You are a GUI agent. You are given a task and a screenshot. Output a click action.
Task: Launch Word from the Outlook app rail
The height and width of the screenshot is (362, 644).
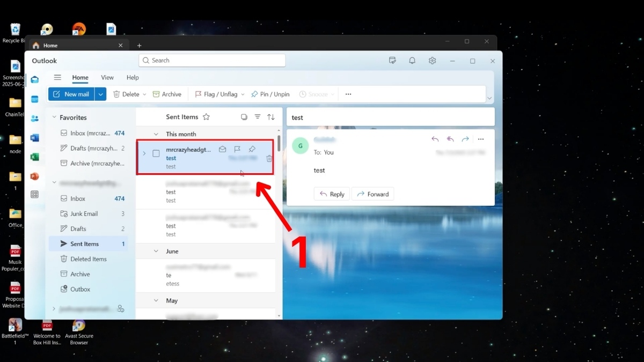tap(35, 138)
